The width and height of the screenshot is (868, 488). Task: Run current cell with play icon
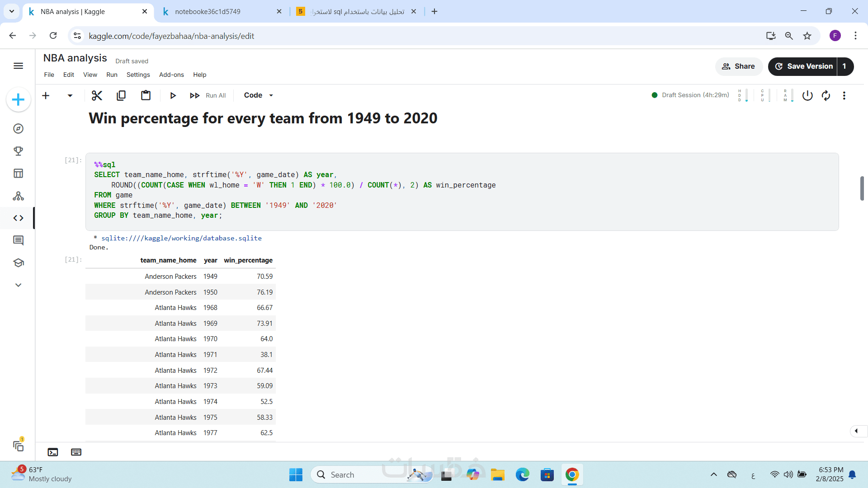173,95
